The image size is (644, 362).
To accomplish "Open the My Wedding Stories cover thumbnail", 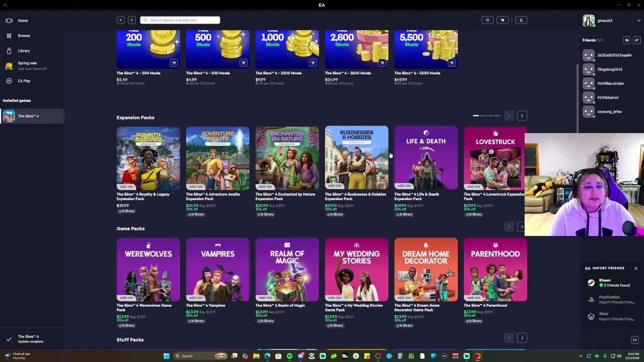I will [x=357, y=269].
